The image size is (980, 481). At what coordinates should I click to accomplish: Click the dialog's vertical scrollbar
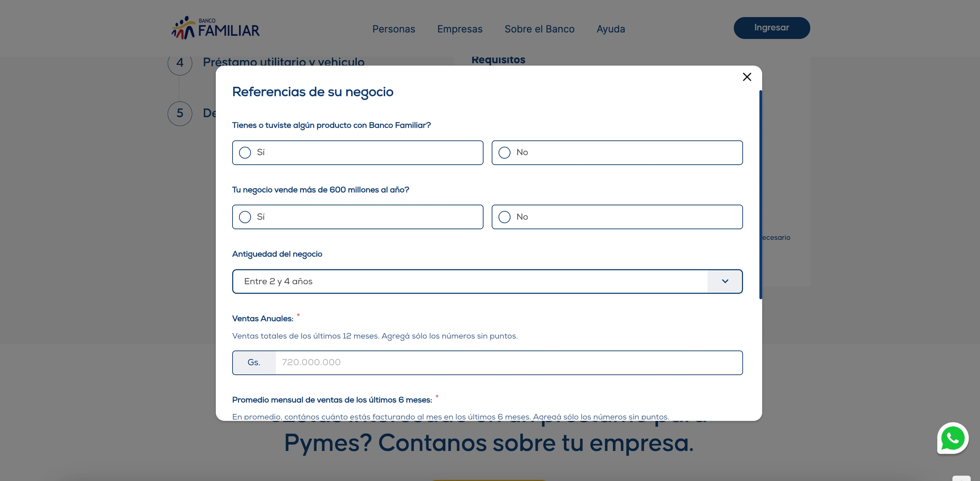coord(760,194)
